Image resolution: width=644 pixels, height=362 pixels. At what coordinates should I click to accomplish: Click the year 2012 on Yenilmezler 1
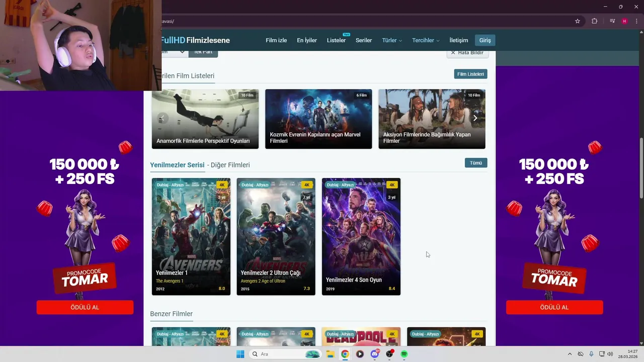[x=160, y=289]
